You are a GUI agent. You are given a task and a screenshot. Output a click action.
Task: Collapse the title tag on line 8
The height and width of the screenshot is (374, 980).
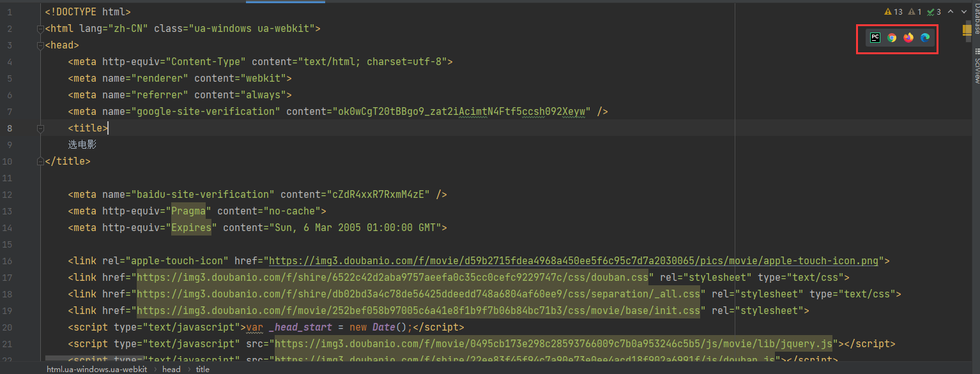[x=40, y=128]
